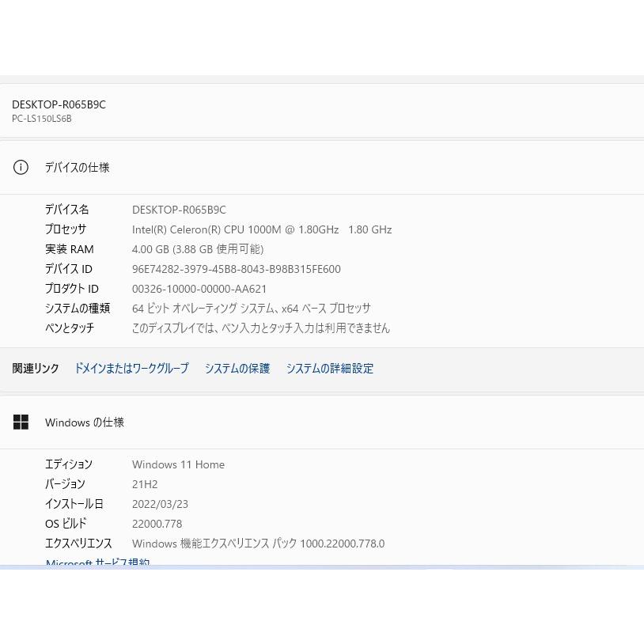Click the プロダクト ID label
Screen dimensions: 644x644
(x=72, y=288)
